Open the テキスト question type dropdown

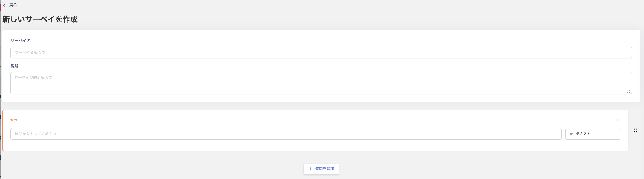[x=593, y=134]
